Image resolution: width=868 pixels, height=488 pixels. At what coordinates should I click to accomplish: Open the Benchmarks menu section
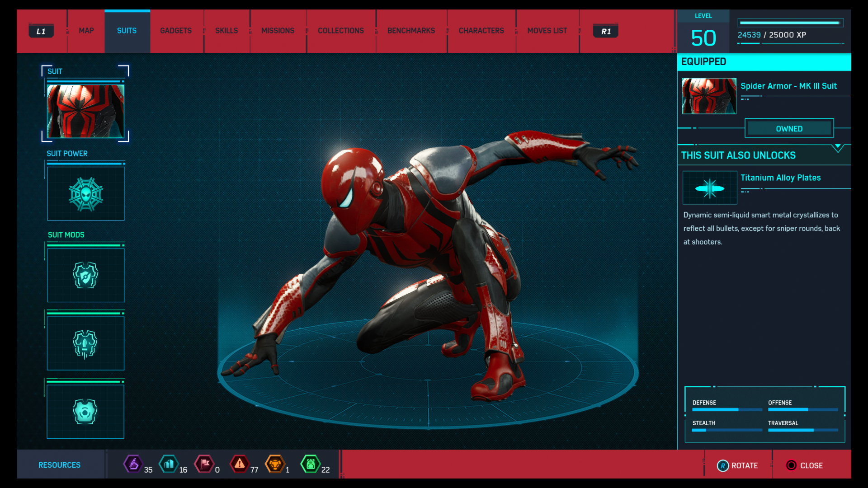pyautogui.click(x=411, y=31)
